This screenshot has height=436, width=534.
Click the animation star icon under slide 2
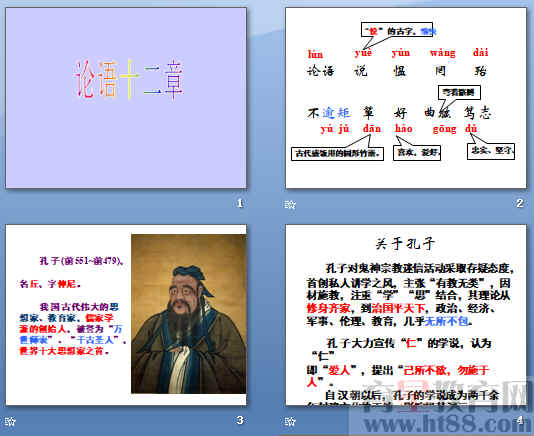[x=290, y=204]
